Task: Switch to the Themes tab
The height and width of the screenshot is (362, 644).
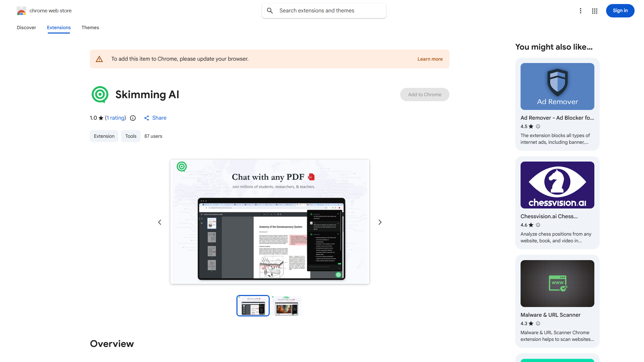Action: (90, 27)
